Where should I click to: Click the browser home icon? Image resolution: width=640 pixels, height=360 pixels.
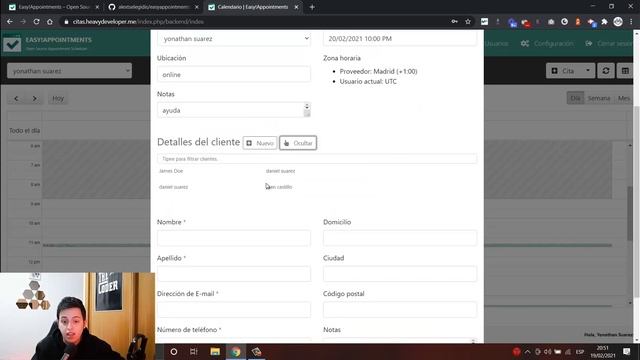50,22
